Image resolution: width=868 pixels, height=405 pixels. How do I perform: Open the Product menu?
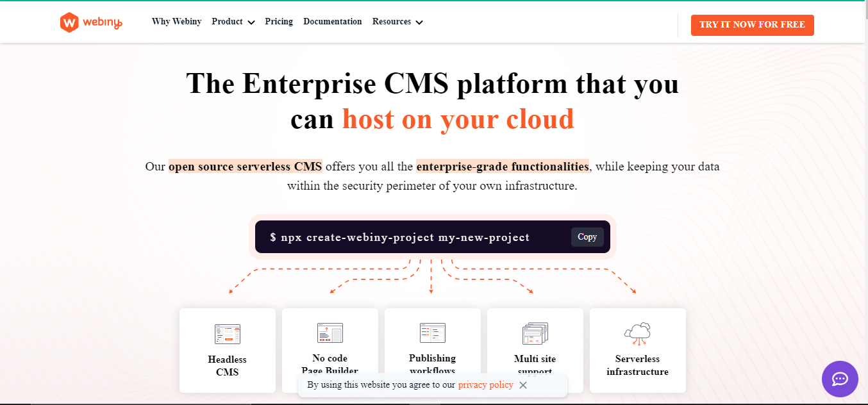[x=227, y=22]
